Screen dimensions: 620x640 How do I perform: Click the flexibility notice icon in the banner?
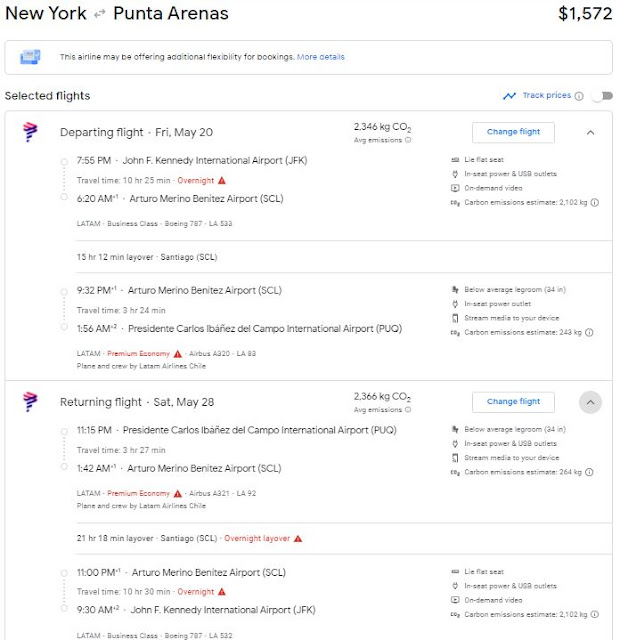pos(30,57)
